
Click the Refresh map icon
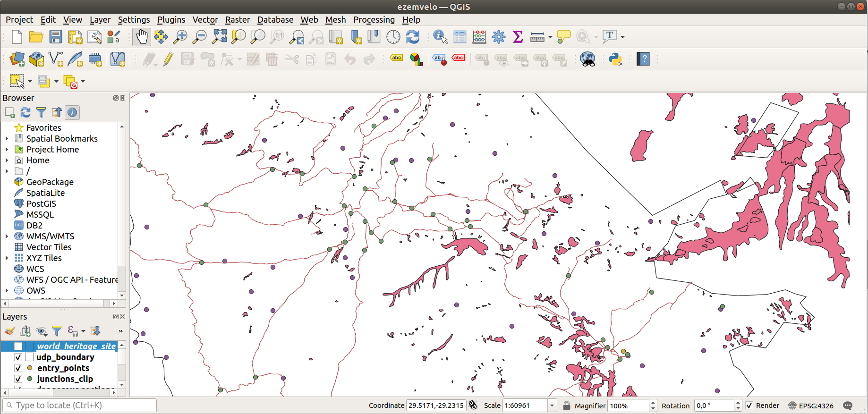413,37
